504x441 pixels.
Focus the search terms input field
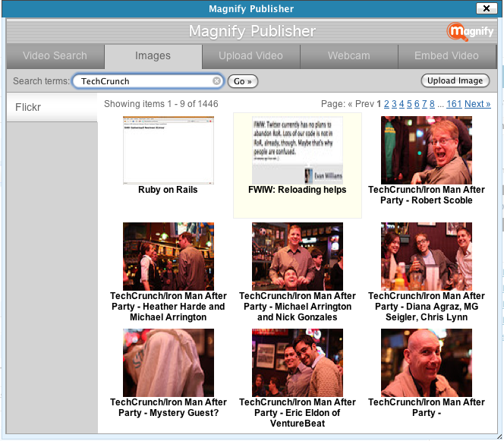143,81
